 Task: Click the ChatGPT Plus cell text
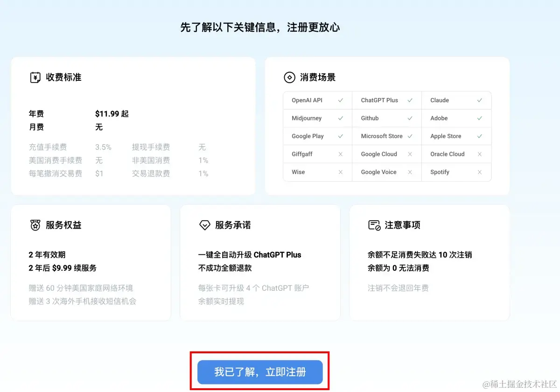point(379,100)
